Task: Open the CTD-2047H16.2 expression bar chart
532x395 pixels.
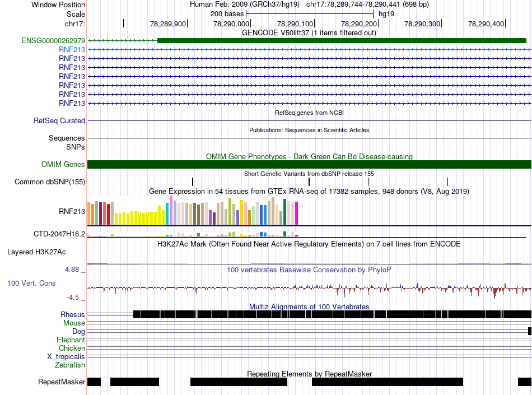Action: point(193,234)
